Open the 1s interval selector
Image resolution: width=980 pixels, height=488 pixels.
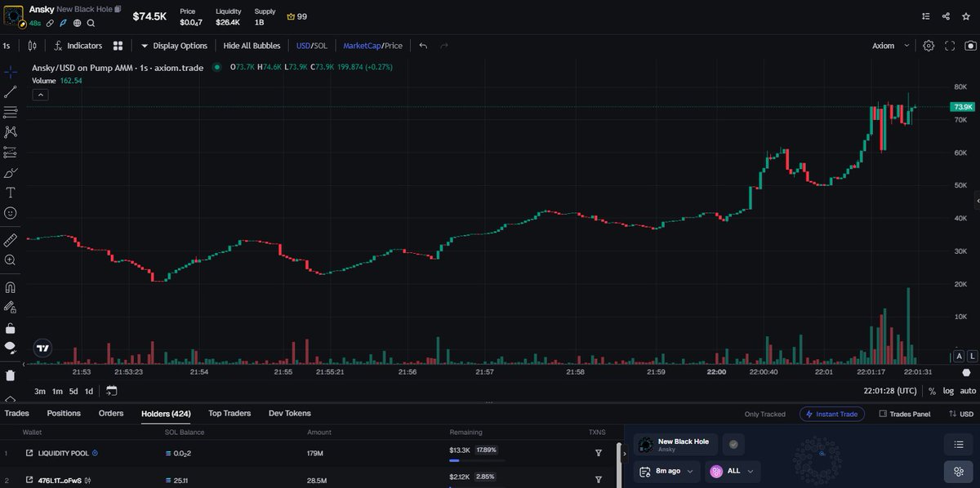pos(7,46)
